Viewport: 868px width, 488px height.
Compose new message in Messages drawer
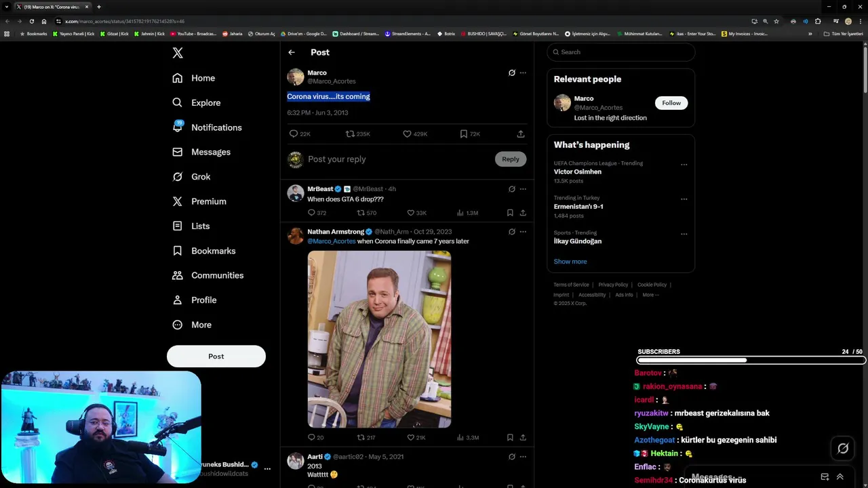pyautogui.click(x=825, y=477)
